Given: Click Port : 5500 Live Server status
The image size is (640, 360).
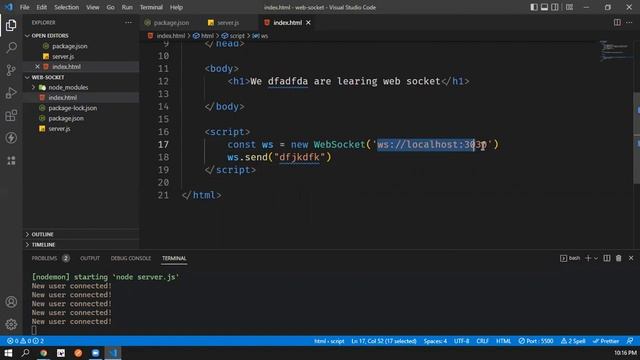Looking at the screenshot, I should (x=536, y=341).
